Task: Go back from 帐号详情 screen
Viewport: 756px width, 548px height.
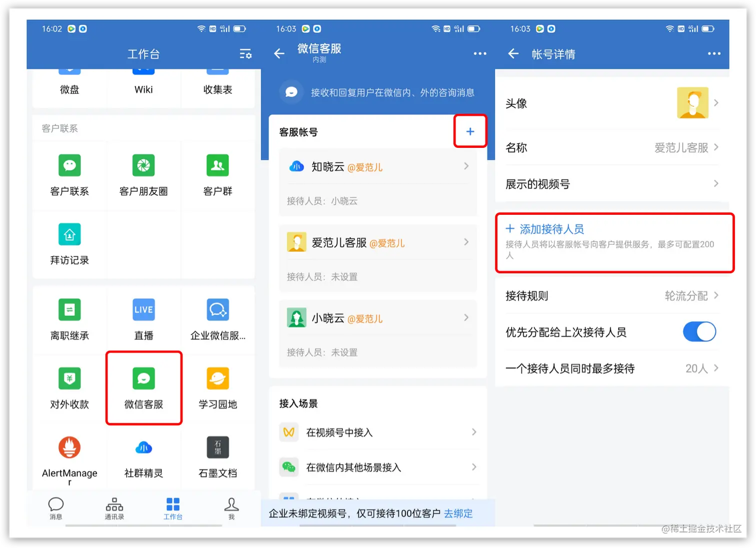Action: pos(513,53)
